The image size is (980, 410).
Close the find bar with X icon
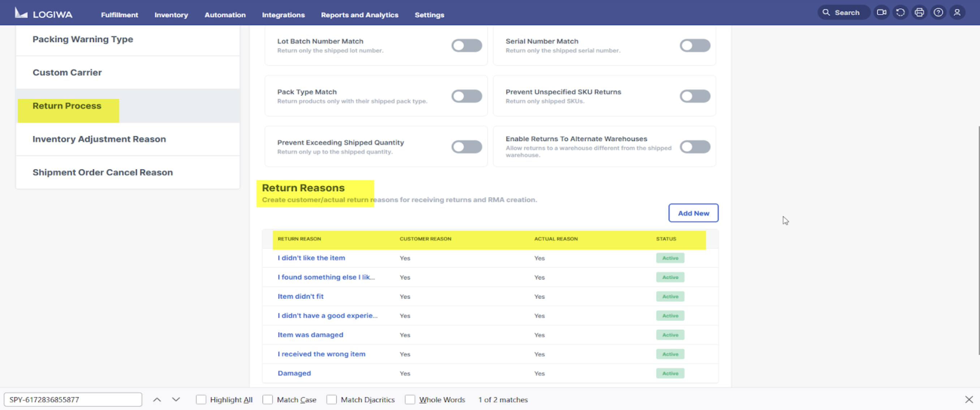point(968,400)
